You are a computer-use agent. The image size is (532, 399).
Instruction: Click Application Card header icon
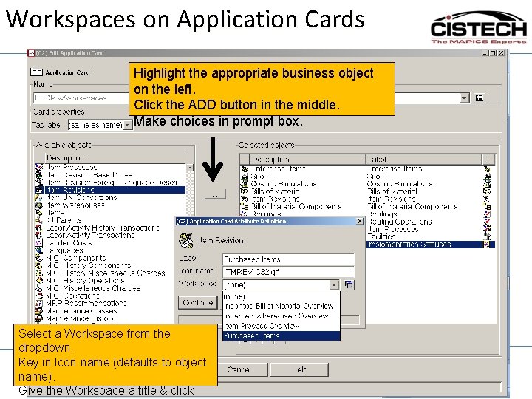[x=36, y=72]
